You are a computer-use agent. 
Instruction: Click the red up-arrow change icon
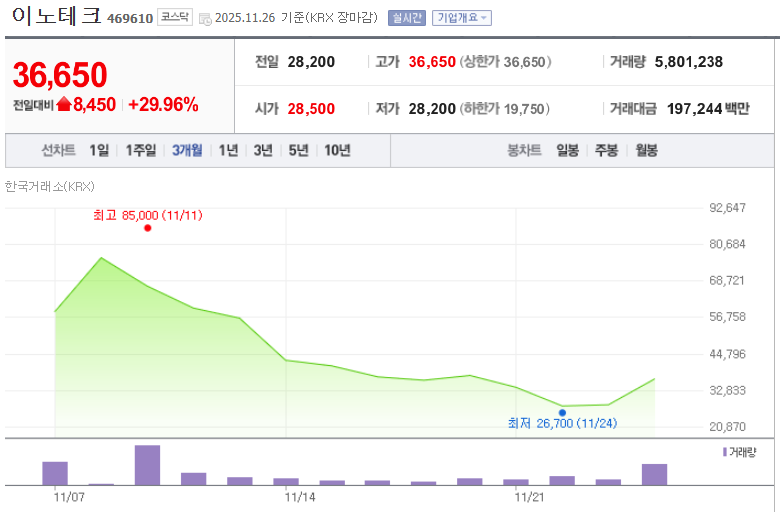[x=64, y=104]
